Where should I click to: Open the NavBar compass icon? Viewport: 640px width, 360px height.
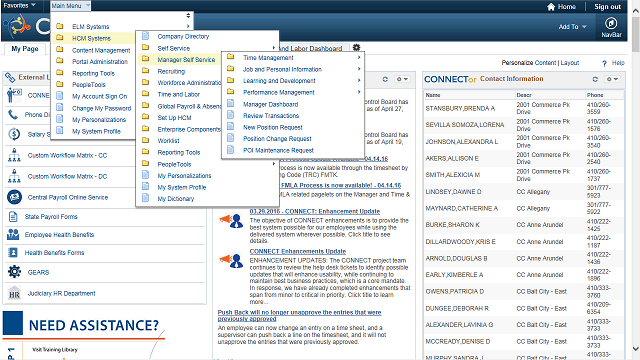(611, 23)
